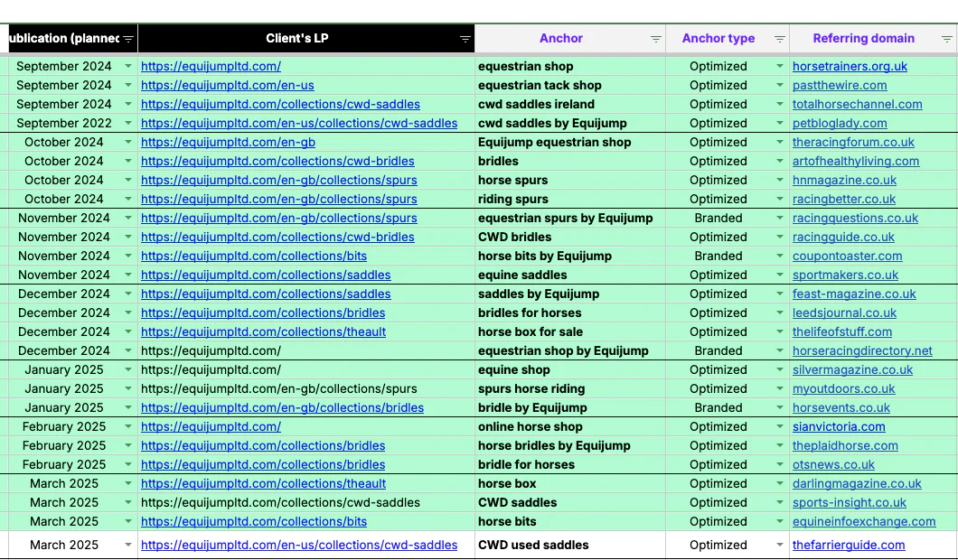
Task: Select the 'cwd saddles ireland' anchor cell
Action: pyautogui.click(x=570, y=104)
